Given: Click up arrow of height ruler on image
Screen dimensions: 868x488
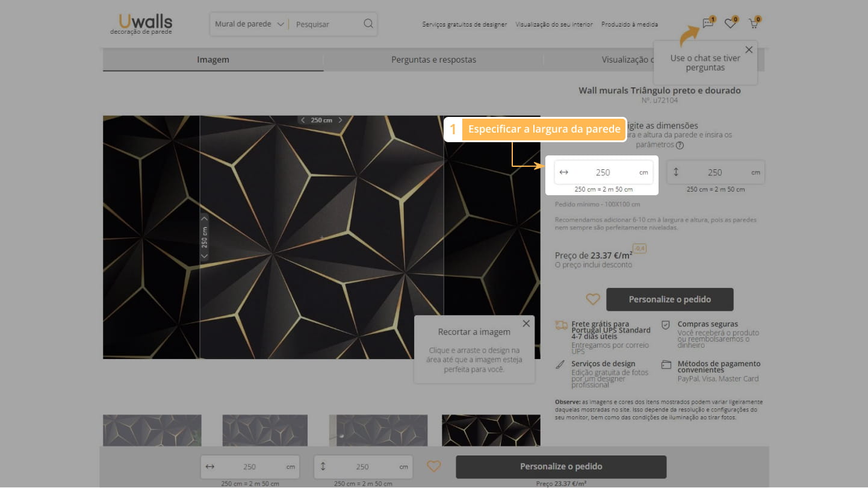Looking at the screenshot, I should click(204, 219).
